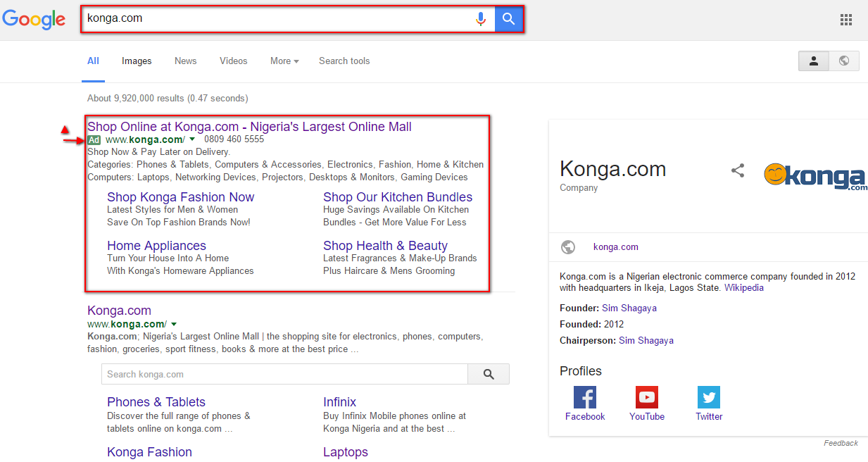
Task: Open Konga's Twitter profile icon
Action: pyautogui.click(x=709, y=397)
